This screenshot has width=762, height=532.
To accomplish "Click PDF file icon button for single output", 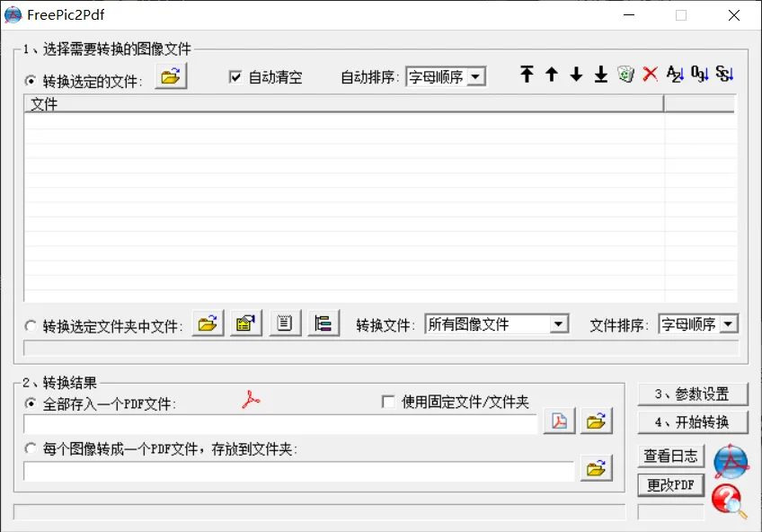I will [x=559, y=421].
